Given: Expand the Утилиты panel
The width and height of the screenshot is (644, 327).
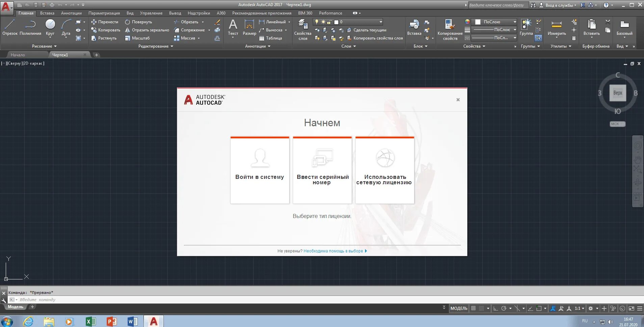Looking at the screenshot, I should [x=561, y=46].
